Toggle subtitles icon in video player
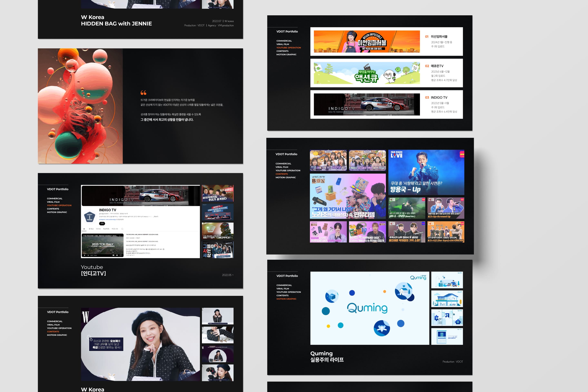Viewport: 588px width, 392px height. point(114,255)
